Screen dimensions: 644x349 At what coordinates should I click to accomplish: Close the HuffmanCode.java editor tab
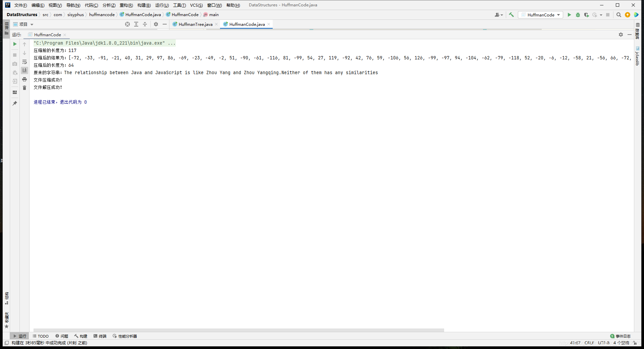click(269, 24)
